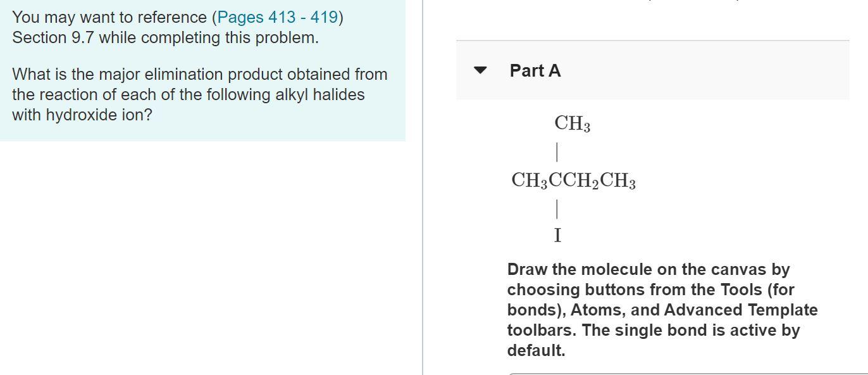Collapse the Part A disclosure triangle
This screenshot has height=375, width=868.
pyautogui.click(x=481, y=70)
